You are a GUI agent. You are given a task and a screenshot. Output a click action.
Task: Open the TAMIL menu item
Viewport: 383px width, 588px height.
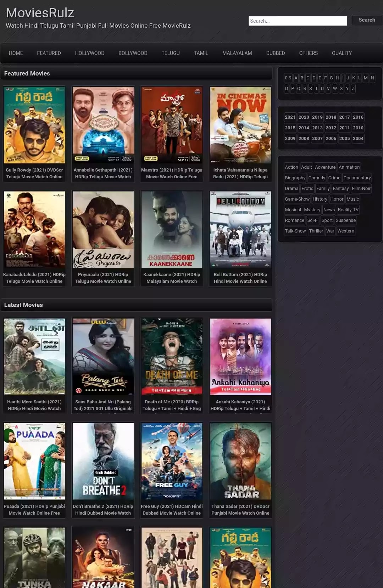pos(201,53)
